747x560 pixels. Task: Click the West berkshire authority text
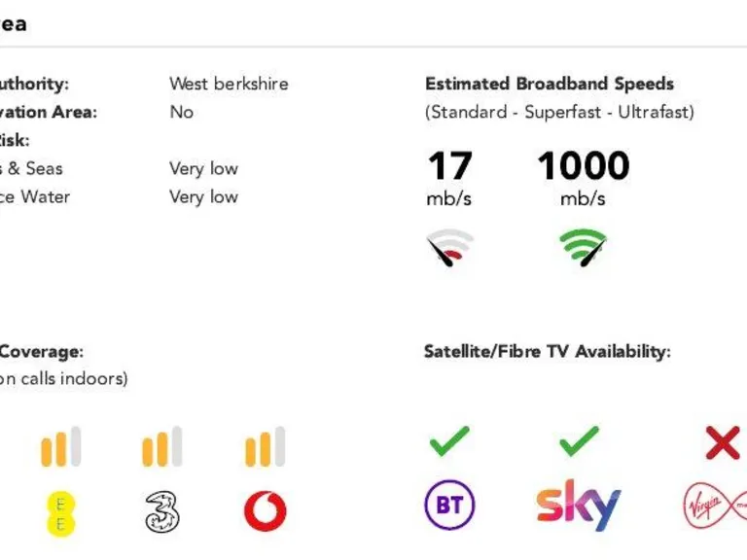(229, 84)
